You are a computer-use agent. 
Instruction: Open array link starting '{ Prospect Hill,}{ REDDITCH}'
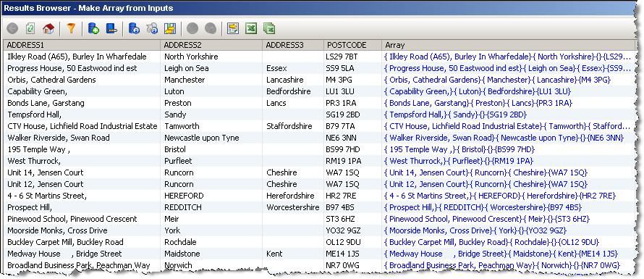[x=483, y=207]
